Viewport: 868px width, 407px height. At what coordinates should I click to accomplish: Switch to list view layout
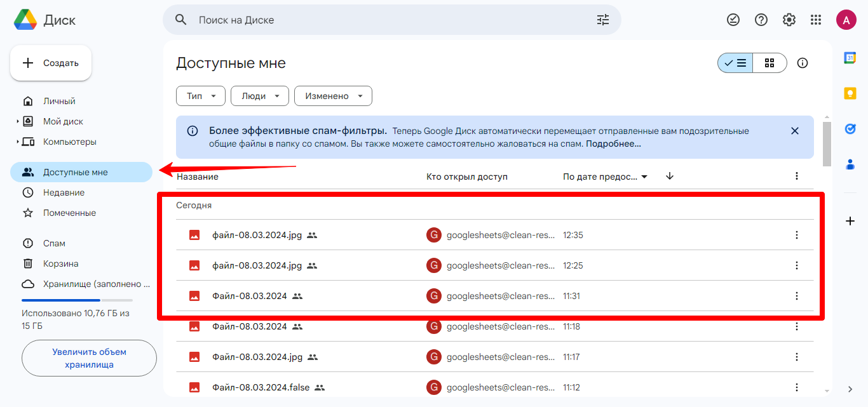coord(735,63)
